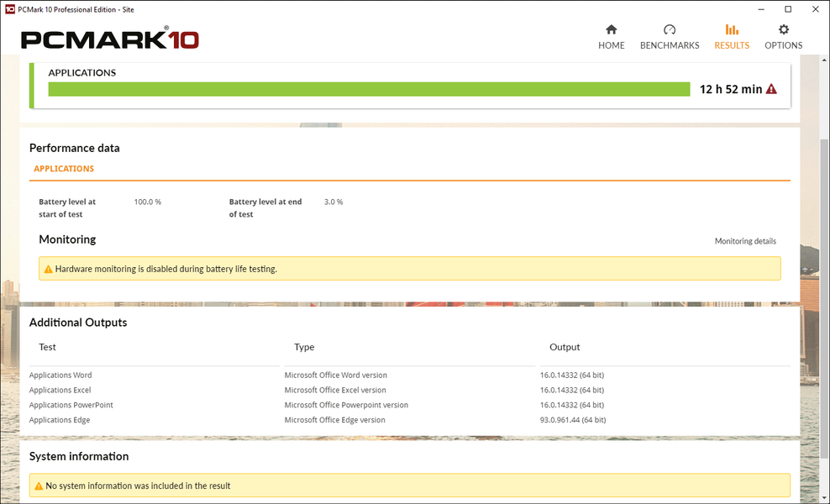The height and width of the screenshot is (504, 830).
Task: Click the scrollbar up arrow
Action: 825,60
